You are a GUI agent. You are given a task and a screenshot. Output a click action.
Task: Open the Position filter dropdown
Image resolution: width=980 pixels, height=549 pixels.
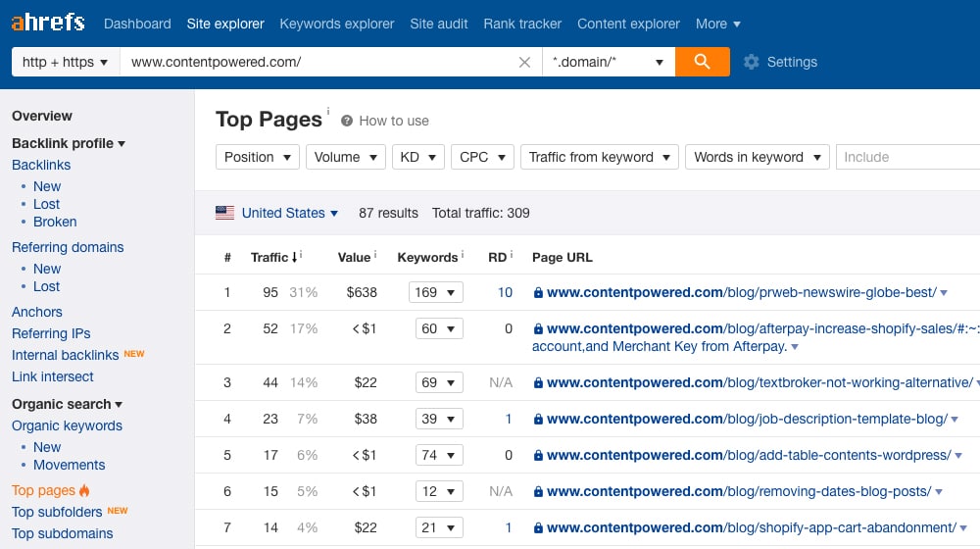tap(258, 157)
